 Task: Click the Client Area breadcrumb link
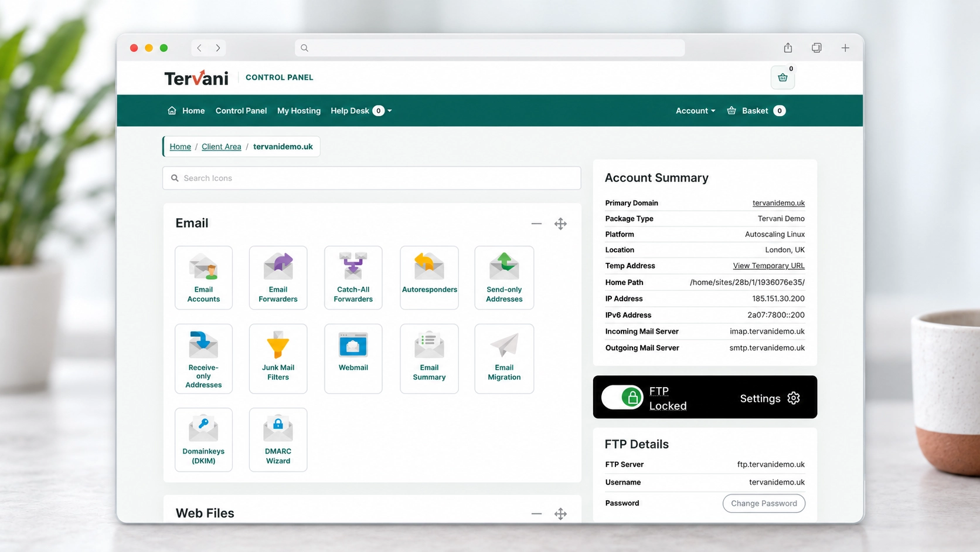point(221,147)
